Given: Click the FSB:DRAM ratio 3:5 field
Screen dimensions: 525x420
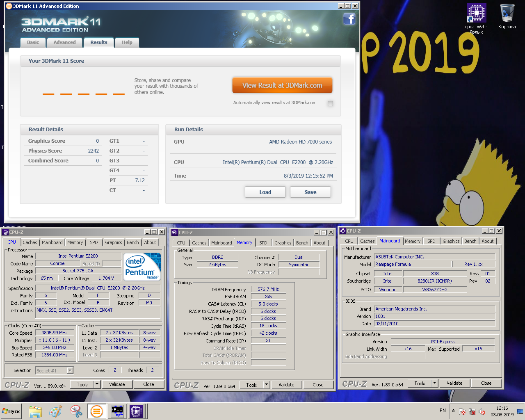Looking at the screenshot, I should pos(268,297).
